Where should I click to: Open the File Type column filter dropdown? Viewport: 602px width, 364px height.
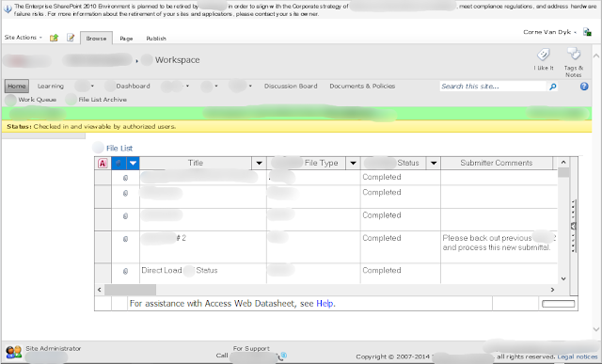tap(353, 163)
